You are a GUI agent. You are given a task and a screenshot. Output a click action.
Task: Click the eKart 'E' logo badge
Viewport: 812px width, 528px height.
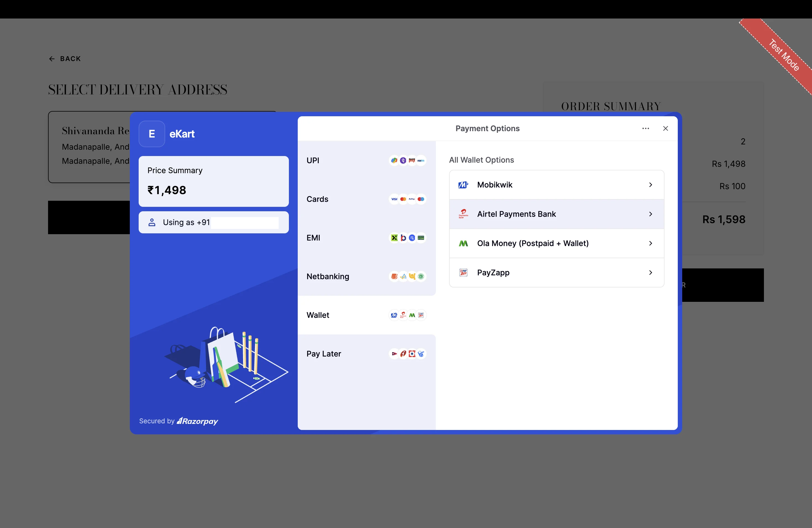coord(152,134)
